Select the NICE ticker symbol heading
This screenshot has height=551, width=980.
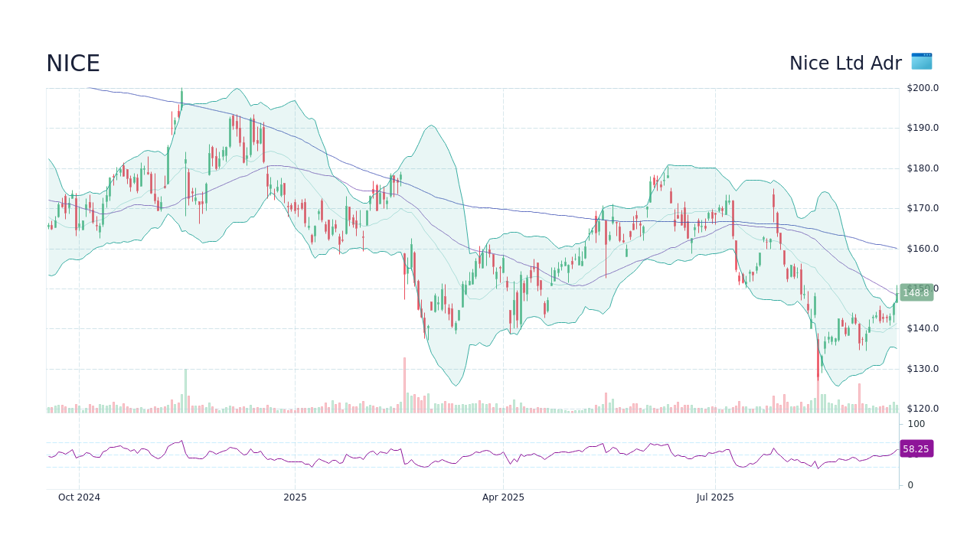[x=73, y=64]
